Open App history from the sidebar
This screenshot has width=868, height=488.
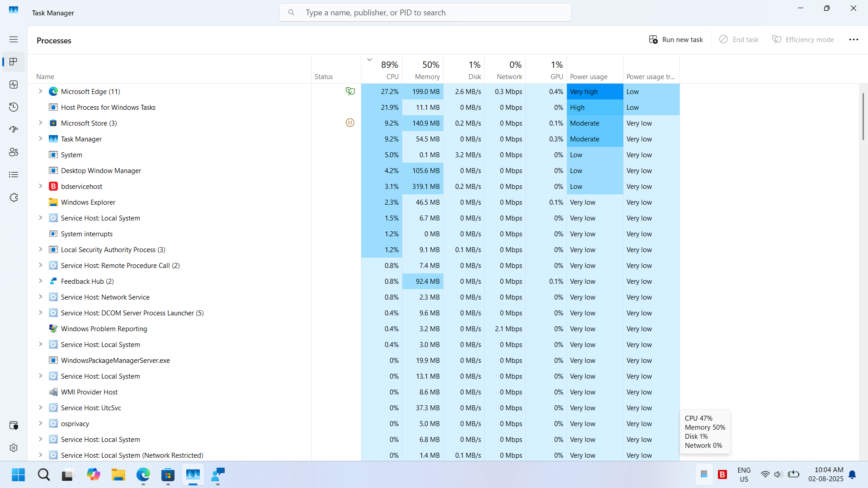(x=14, y=107)
